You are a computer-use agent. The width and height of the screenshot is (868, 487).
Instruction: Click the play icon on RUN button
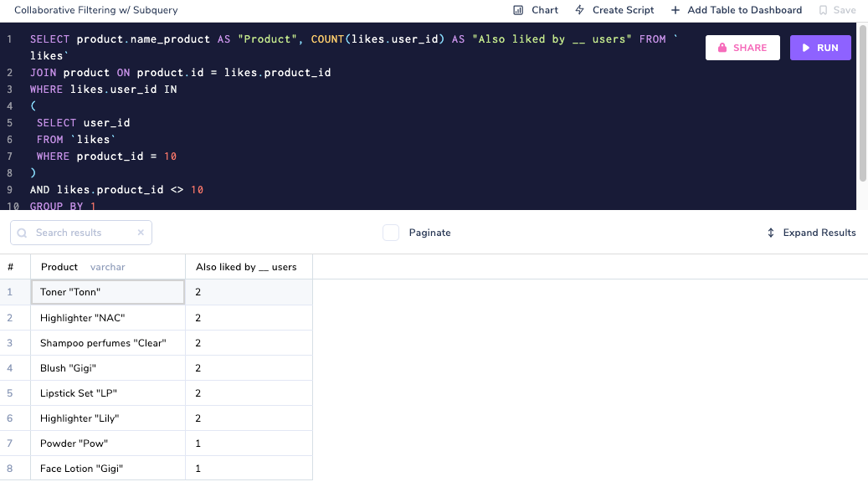point(806,48)
